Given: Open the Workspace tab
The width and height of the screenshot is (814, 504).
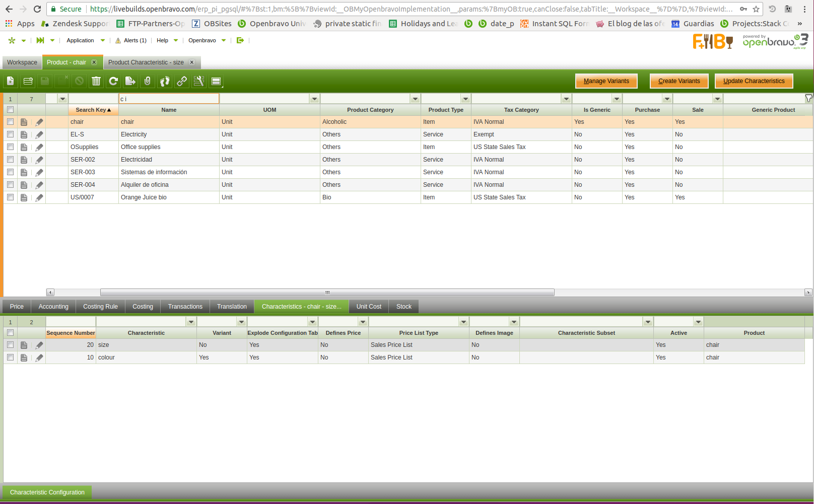Looking at the screenshot, I should (22, 62).
